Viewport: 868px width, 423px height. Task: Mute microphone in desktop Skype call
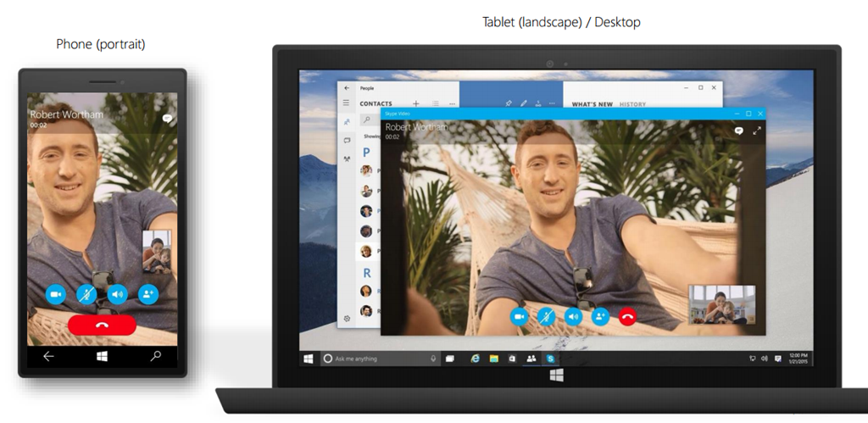pyautogui.click(x=547, y=316)
